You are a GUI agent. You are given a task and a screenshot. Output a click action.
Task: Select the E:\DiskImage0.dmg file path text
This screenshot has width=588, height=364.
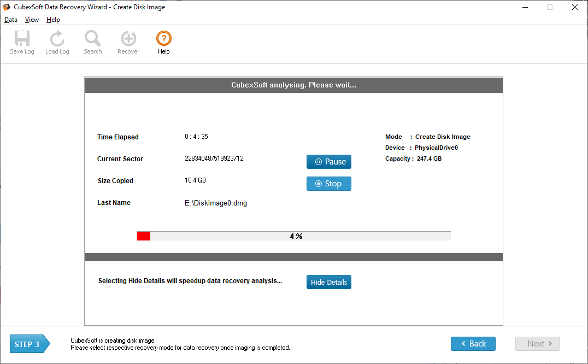pyautogui.click(x=216, y=203)
